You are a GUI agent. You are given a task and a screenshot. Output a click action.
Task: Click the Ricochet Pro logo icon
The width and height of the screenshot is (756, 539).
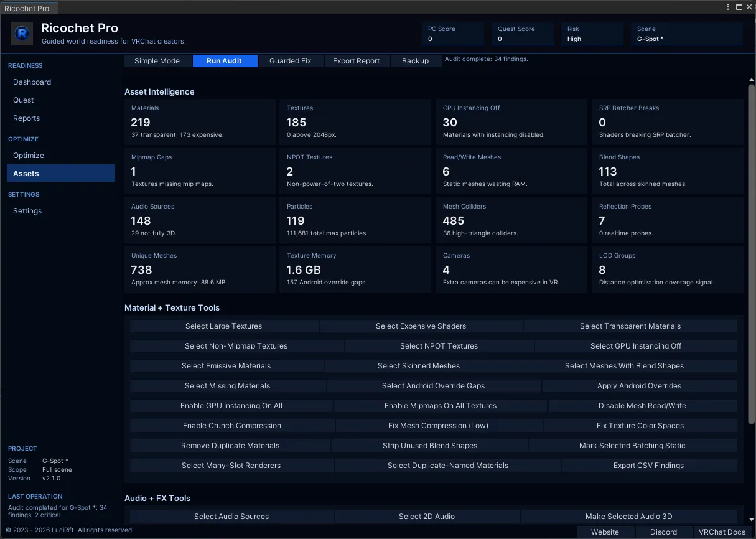22,34
